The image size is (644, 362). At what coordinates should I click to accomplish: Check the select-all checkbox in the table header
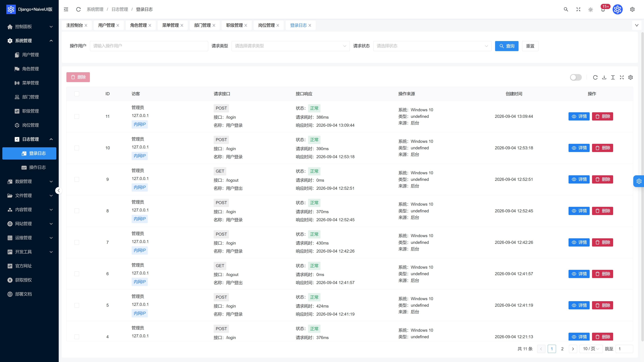click(x=77, y=94)
